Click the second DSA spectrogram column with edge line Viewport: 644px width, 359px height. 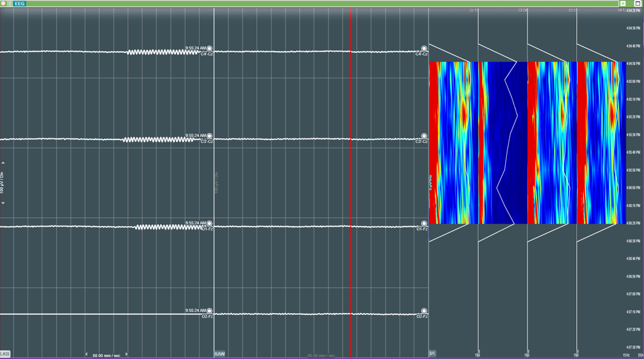tap(503, 142)
